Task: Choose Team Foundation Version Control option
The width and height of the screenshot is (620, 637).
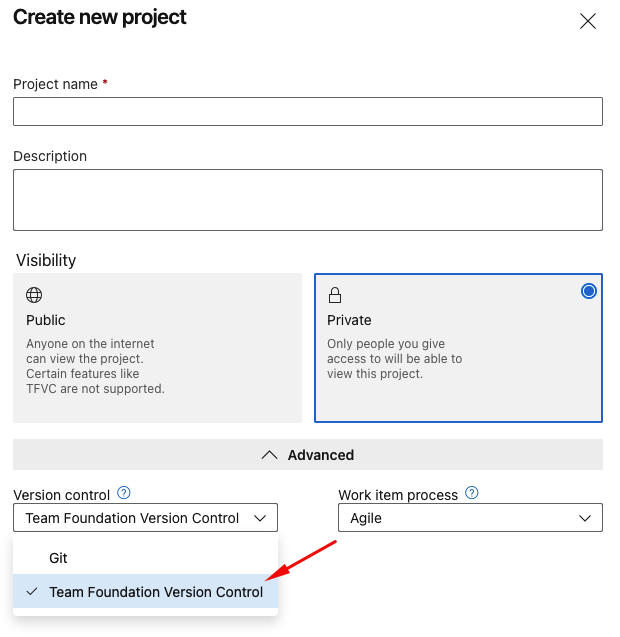Action: tap(156, 592)
